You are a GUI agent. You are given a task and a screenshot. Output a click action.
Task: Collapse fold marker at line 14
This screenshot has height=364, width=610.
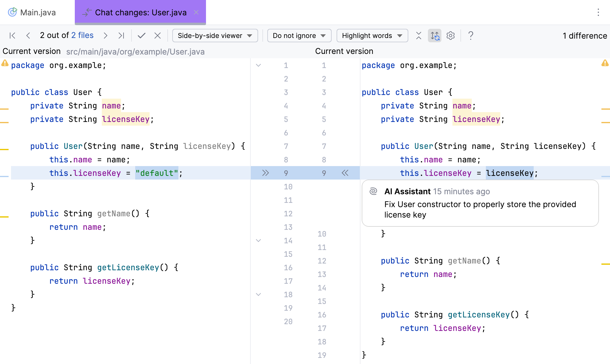coord(258,241)
